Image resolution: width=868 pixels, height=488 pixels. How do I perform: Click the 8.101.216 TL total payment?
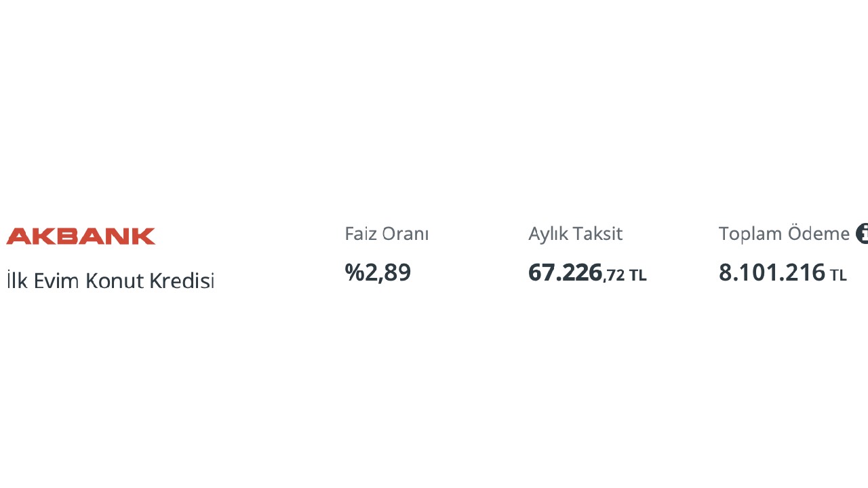[783, 272]
